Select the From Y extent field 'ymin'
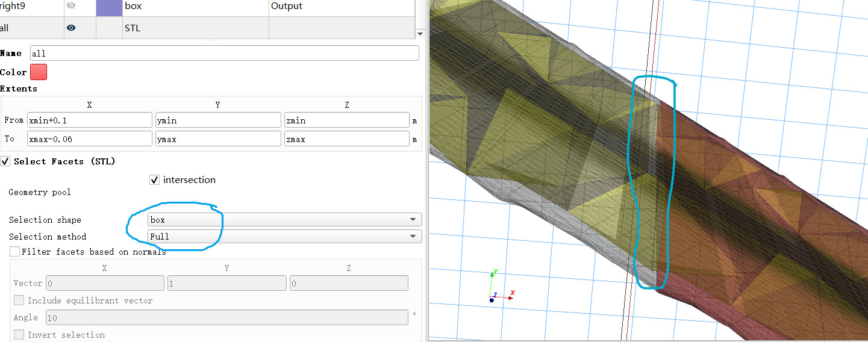This screenshot has width=868, height=342. (x=218, y=120)
